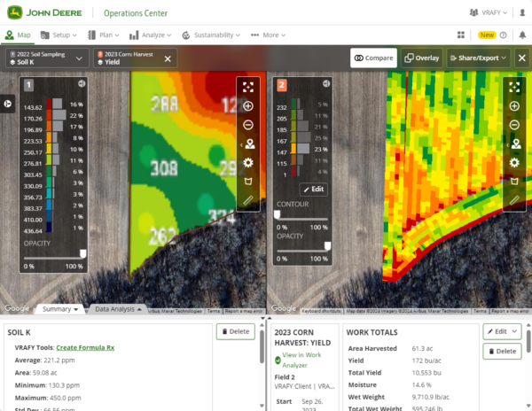Locate position on map 2

coord(516,144)
